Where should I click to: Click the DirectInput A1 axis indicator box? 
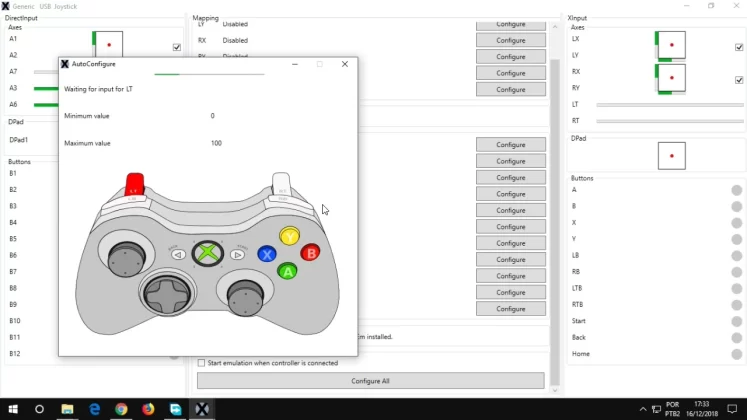[x=109, y=44]
